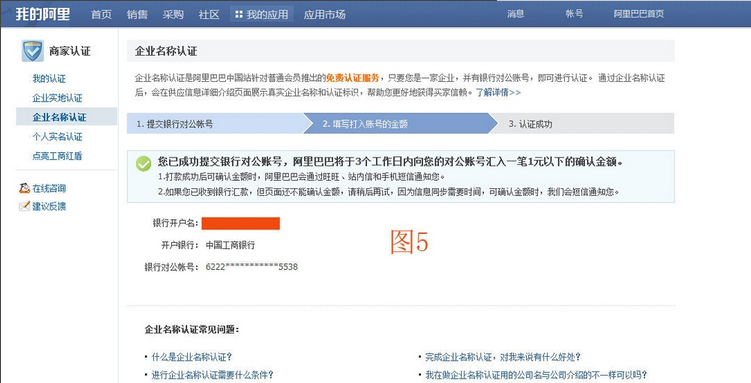Click the account number 6222***5538
The image size is (751, 383).
point(252,267)
